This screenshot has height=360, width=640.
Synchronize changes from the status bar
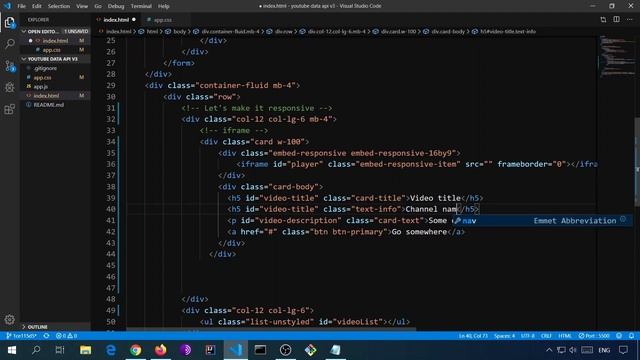tap(47, 336)
